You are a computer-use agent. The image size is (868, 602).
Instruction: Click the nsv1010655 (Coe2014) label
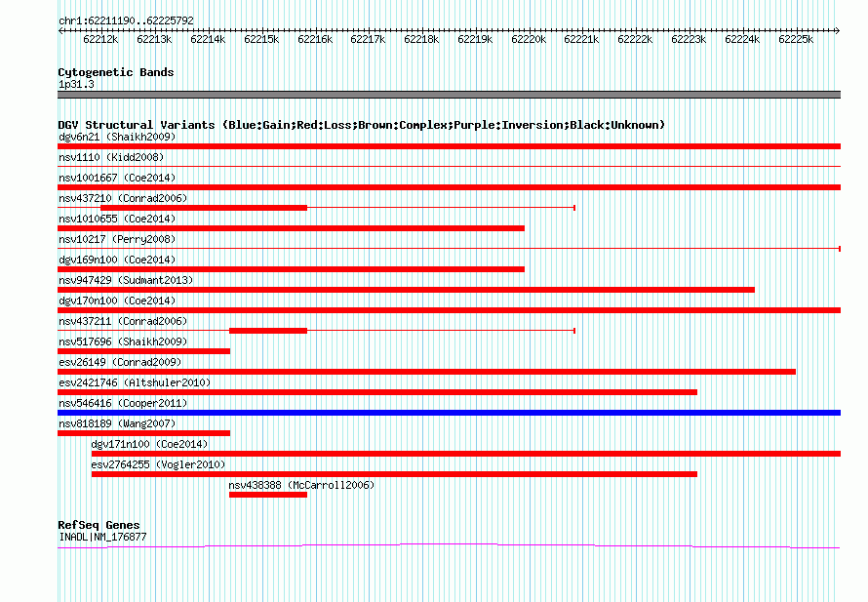[x=117, y=219]
